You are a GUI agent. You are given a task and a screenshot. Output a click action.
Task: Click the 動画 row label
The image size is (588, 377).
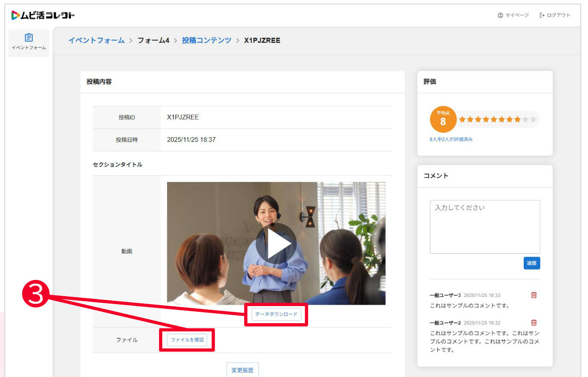[127, 251]
